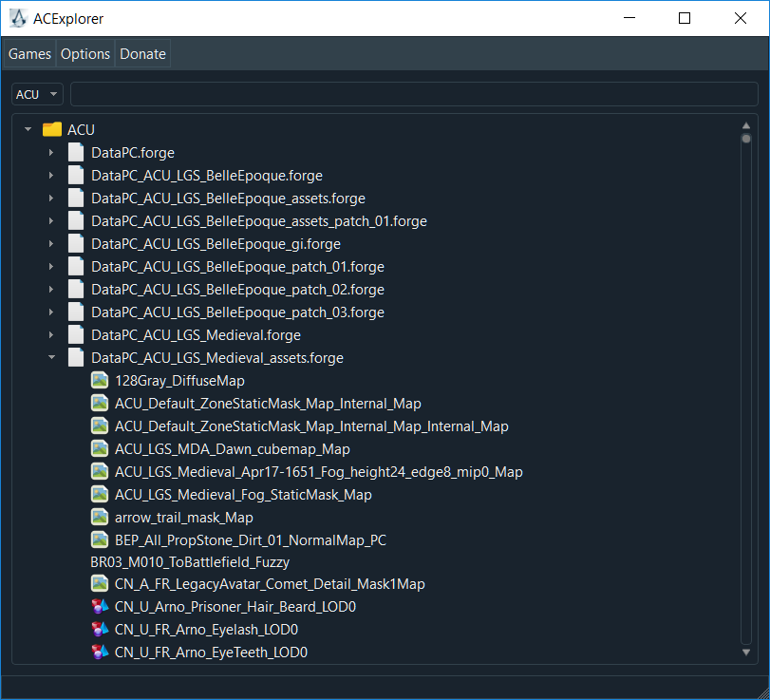The image size is (770, 700).
Task: Maximize the ACExplorer window
Action: click(x=684, y=18)
